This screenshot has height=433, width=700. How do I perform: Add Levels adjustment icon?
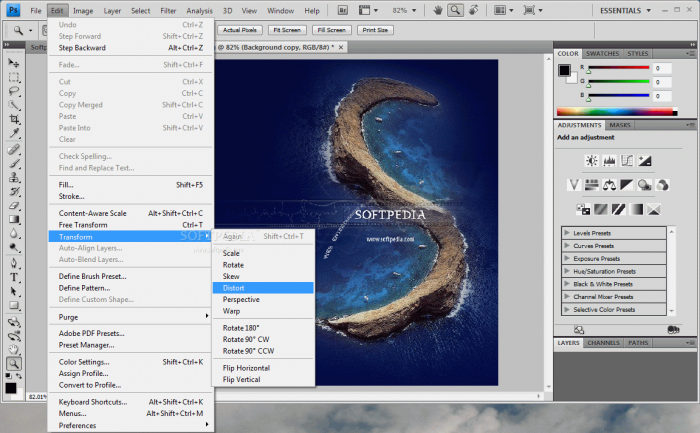point(609,161)
